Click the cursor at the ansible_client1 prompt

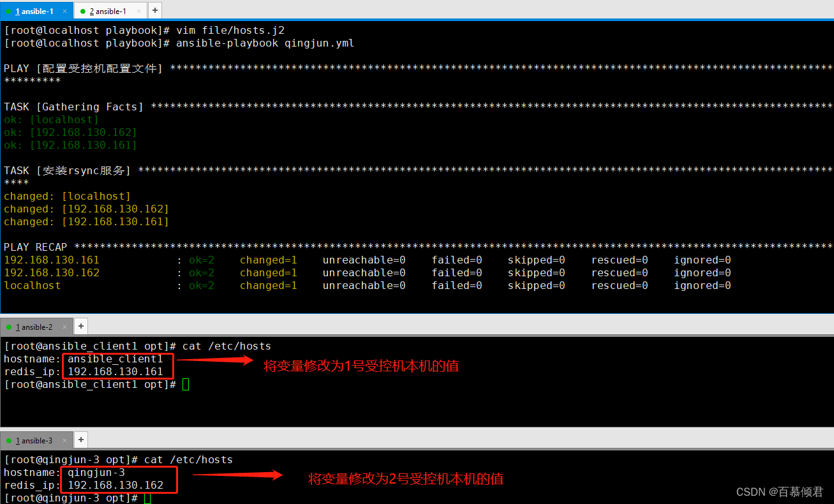point(186,384)
